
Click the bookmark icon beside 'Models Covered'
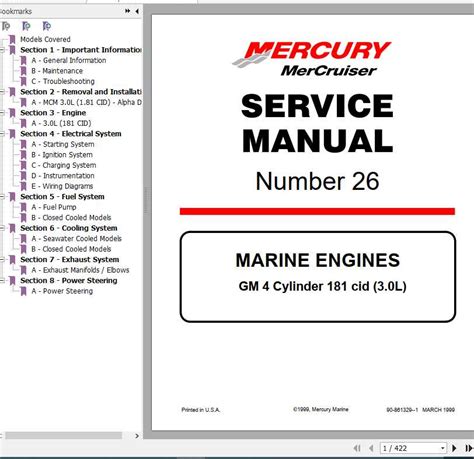tap(12, 40)
